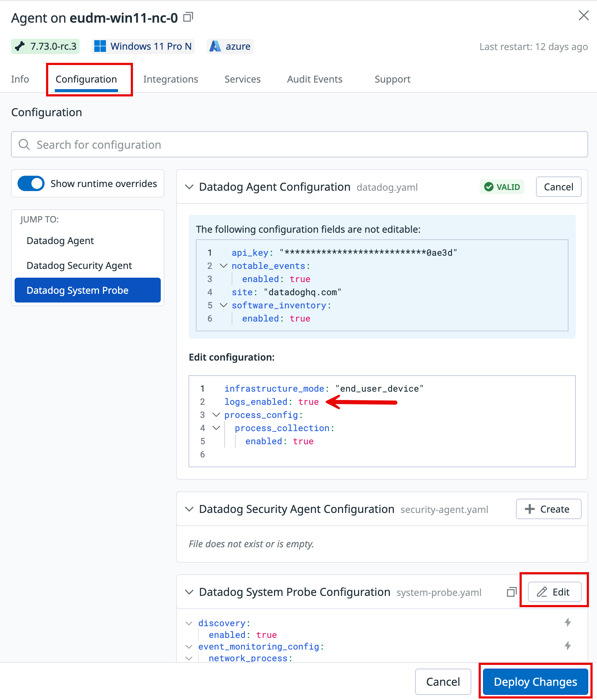This screenshot has height=700, width=597.
Task: Copy agent hostname using icon beside title
Action: click(x=188, y=17)
